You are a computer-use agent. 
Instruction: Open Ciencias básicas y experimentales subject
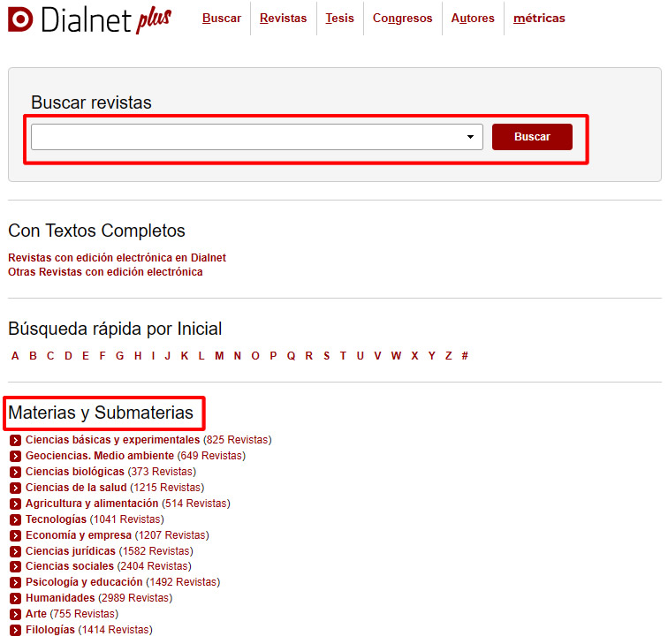click(112, 440)
